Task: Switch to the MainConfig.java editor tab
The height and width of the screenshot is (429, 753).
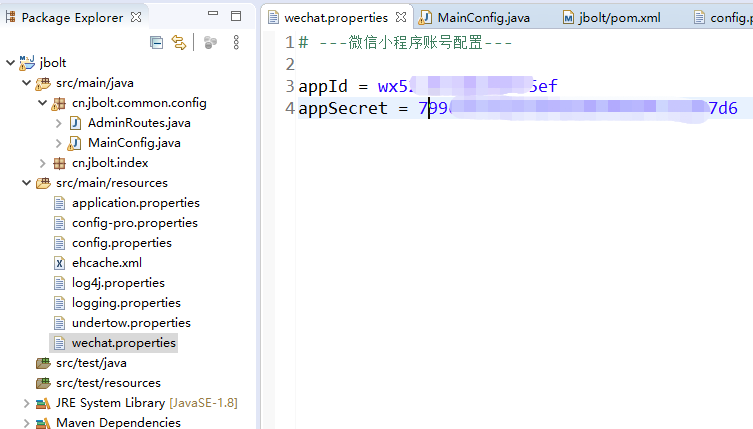Action: [482, 17]
